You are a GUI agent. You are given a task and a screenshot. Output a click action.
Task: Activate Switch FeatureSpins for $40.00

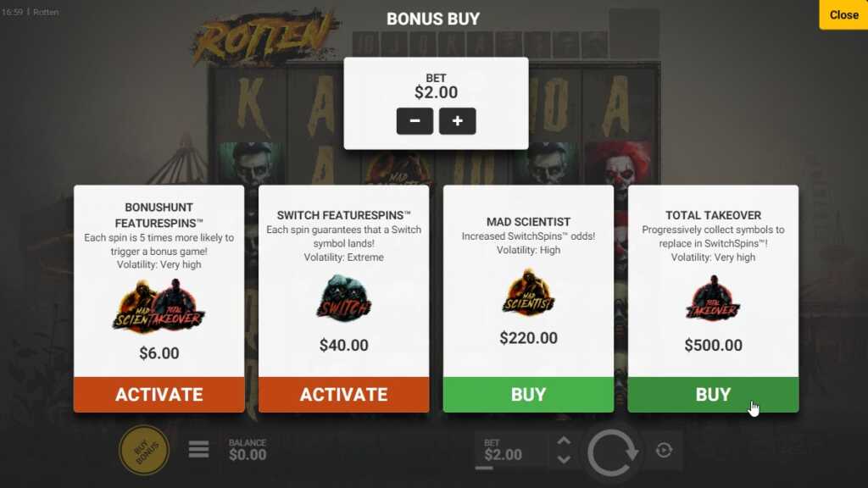coord(344,395)
